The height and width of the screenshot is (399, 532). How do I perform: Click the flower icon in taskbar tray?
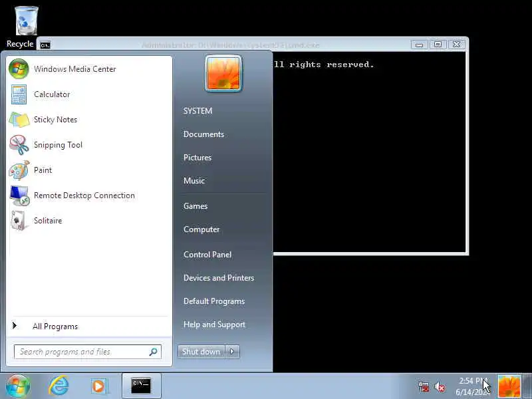pos(509,386)
